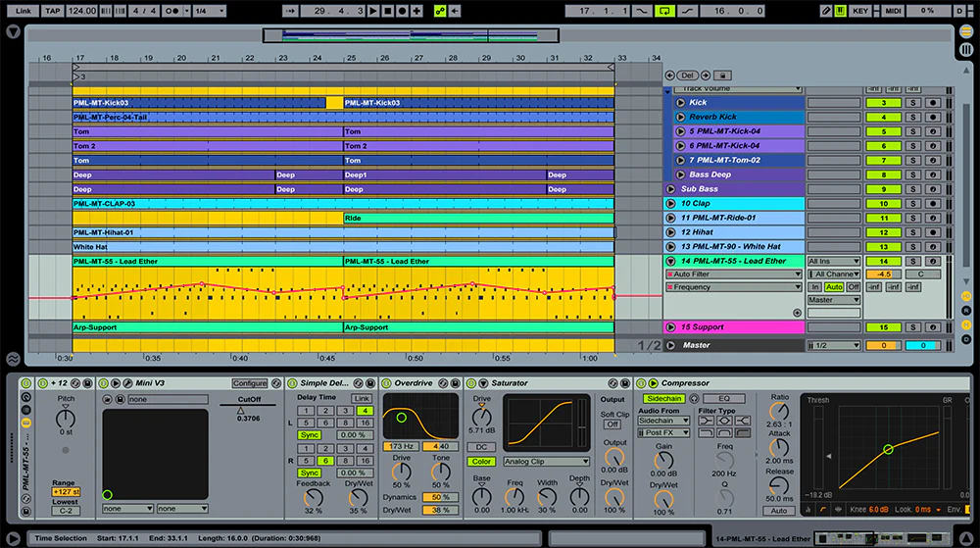Solo the Reverb Kick track
This screenshot has width=980, height=548.
pos(912,117)
